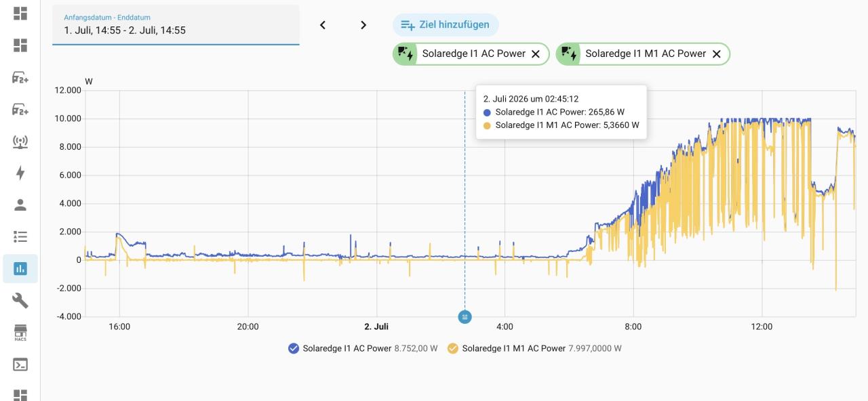This screenshot has height=401, width=868.
Task: Go to the next time range
Action: pos(363,25)
